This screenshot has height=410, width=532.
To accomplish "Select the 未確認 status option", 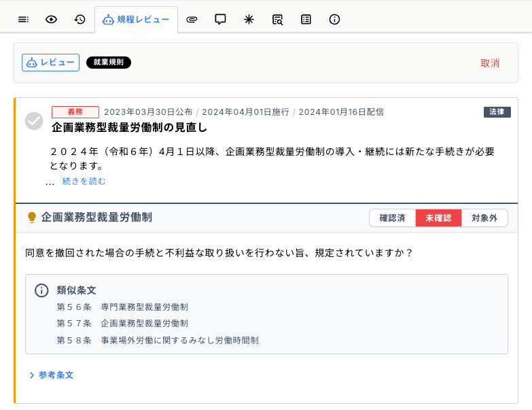I will click(x=438, y=218).
